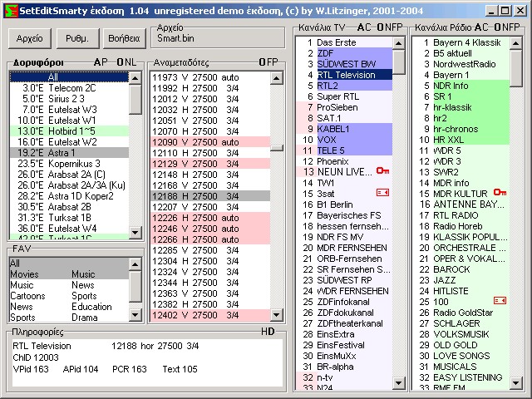Click the key icon beside MDR KULTUR
This screenshot has height=399, width=532.
click(500, 193)
